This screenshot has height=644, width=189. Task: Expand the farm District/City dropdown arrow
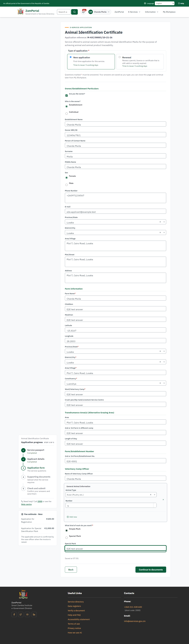pos(164,362)
